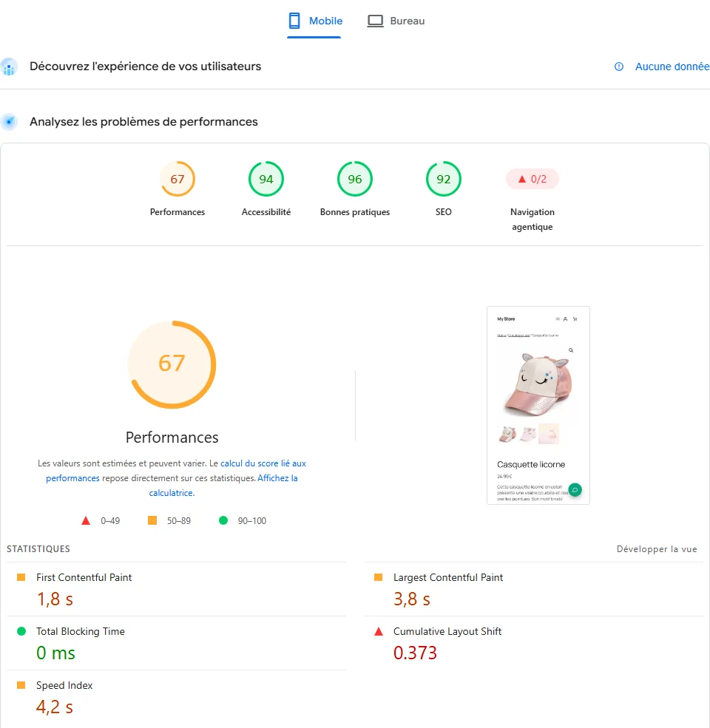Click the 0 ms value

(x=55, y=653)
